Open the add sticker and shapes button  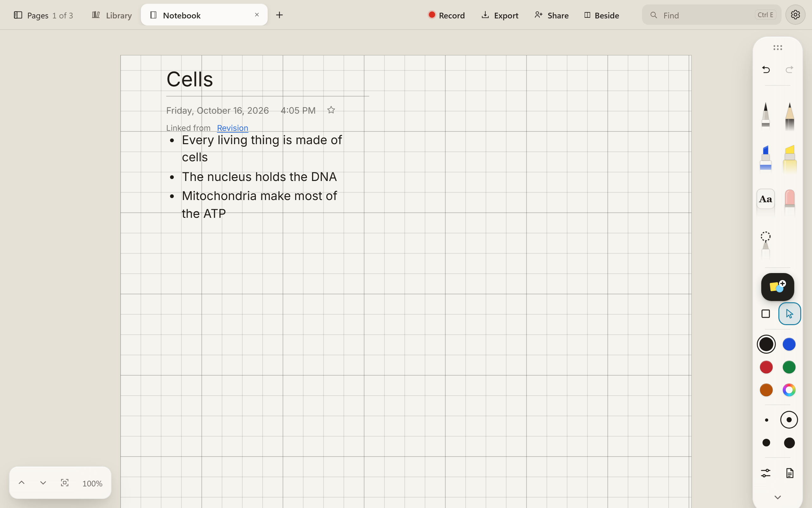tap(777, 287)
